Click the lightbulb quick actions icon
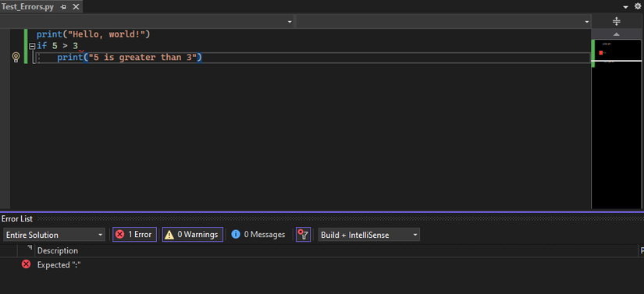 click(16, 57)
